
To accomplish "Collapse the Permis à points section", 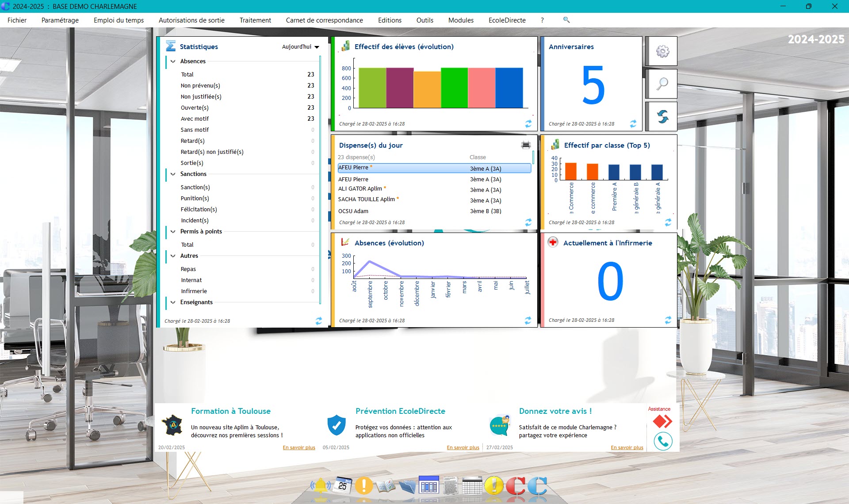I will (x=173, y=232).
